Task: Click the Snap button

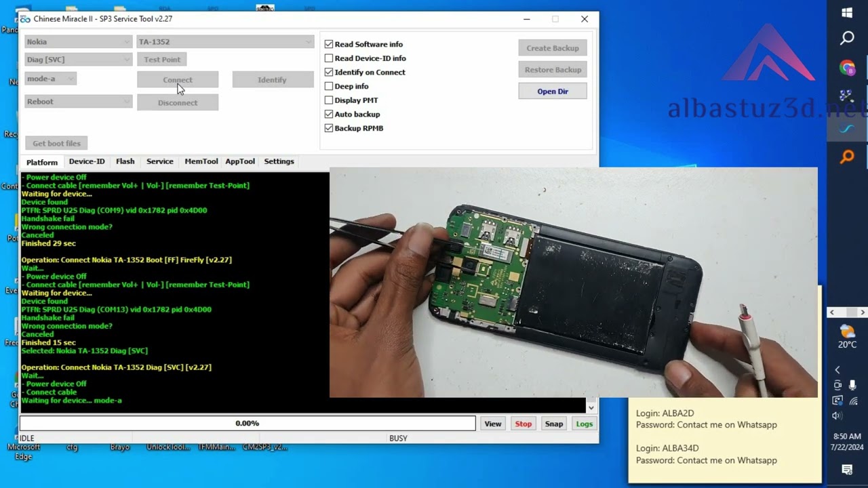Action: coord(554,424)
